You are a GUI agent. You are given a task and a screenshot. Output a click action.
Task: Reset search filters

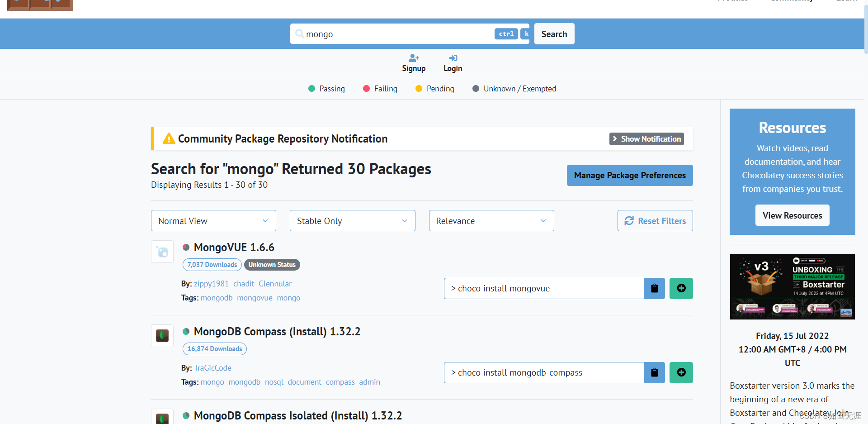(x=655, y=221)
